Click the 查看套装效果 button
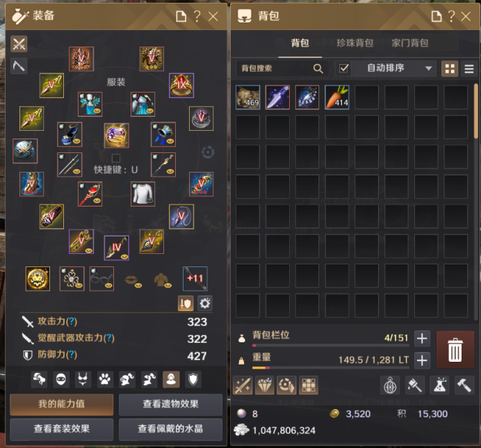Viewport: 481px width, 448px height. click(62, 429)
